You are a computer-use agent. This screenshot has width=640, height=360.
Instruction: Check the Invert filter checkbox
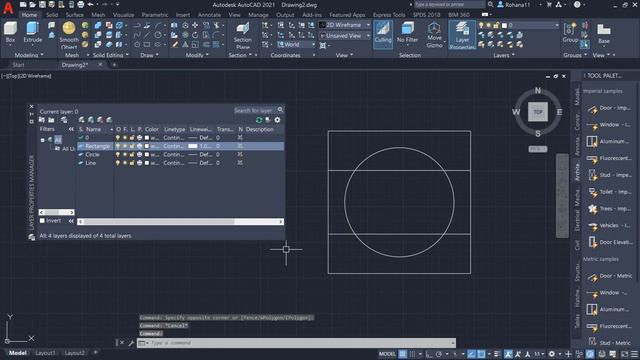[x=42, y=220]
